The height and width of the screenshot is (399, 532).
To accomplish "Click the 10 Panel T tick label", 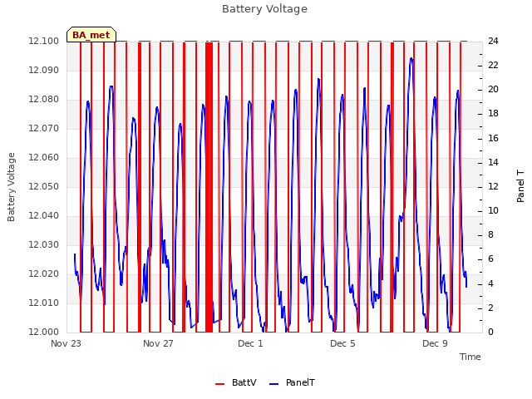I will [x=493, y=210].
